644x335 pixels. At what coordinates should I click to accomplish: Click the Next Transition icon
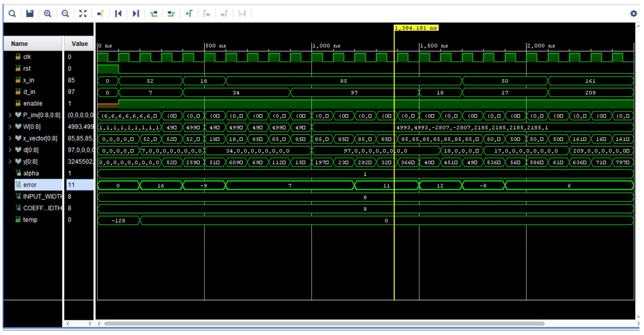click(x=171, y=13)
